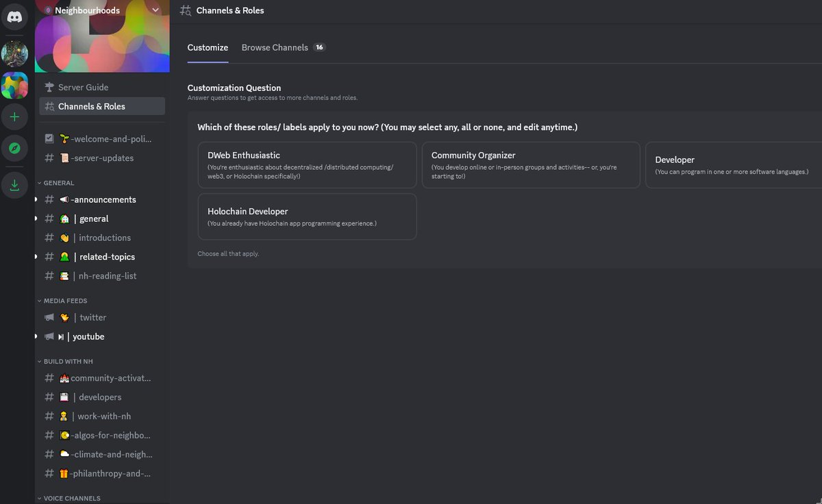Click the hash icon beside developers
The height and width of the screenshot is (504, 822).
(x=49, y=397)
